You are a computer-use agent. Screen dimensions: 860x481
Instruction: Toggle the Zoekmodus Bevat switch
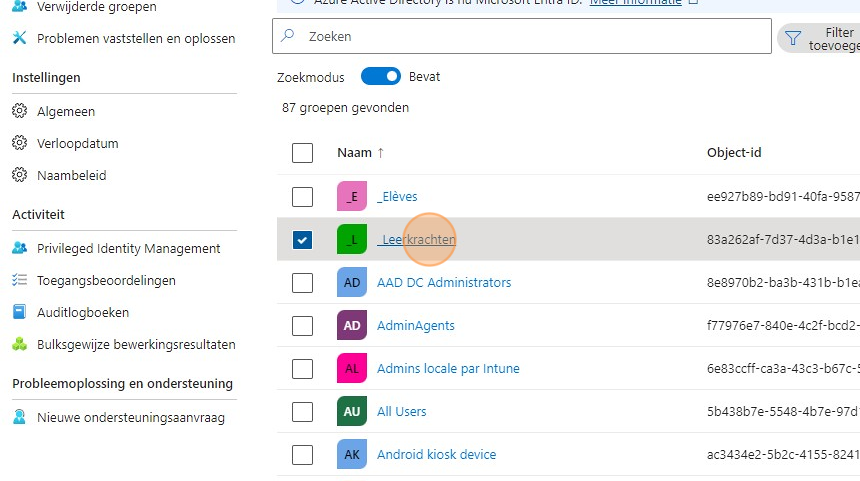(380, 77)
